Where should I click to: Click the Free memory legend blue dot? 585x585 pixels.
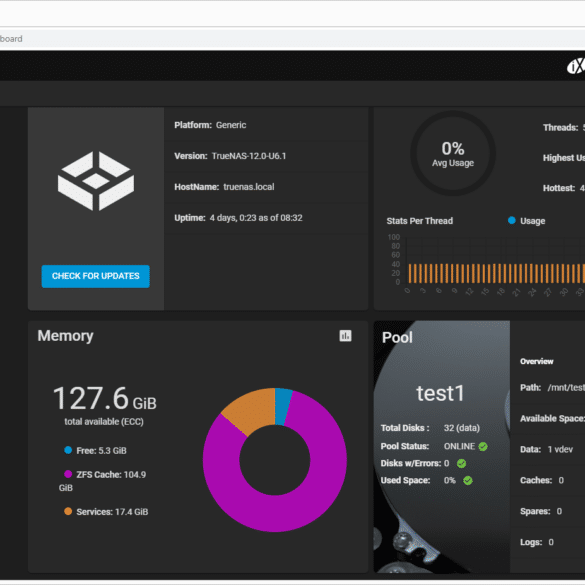tap(68, 450)
